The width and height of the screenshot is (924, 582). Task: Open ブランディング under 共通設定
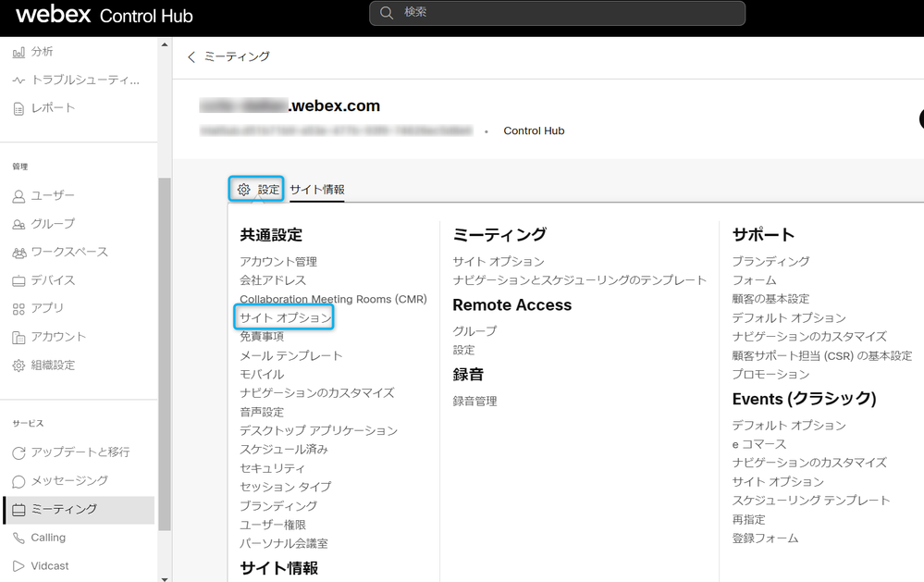(x=278, y=506)
